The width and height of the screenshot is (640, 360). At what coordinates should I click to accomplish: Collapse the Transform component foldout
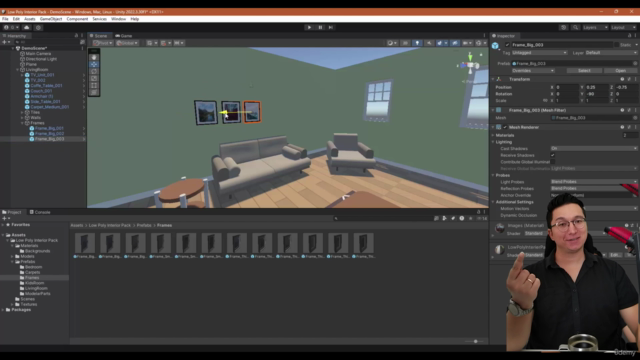(493, 79)
